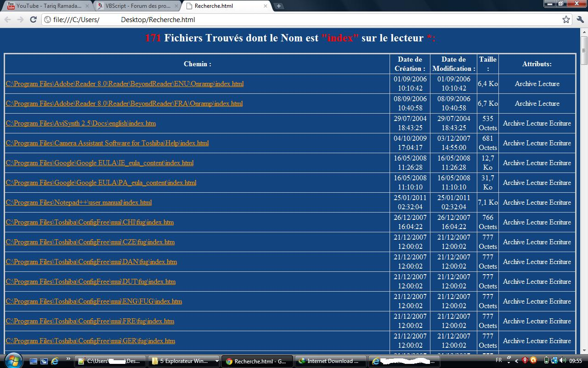Click the address bar showing file:///C:/Users
This screenshot has width=588, height=368.
[299, 20]
